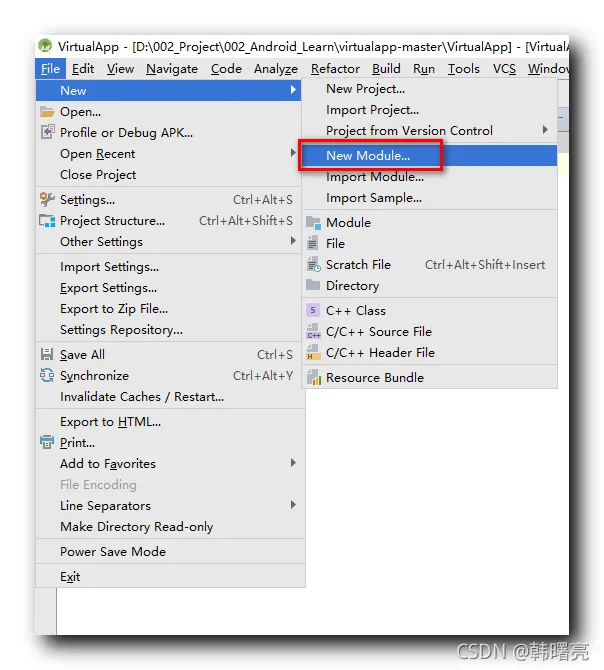Open the File menu
The height and width of the screenshot is (670, 604).
click(x=50, y=69)
